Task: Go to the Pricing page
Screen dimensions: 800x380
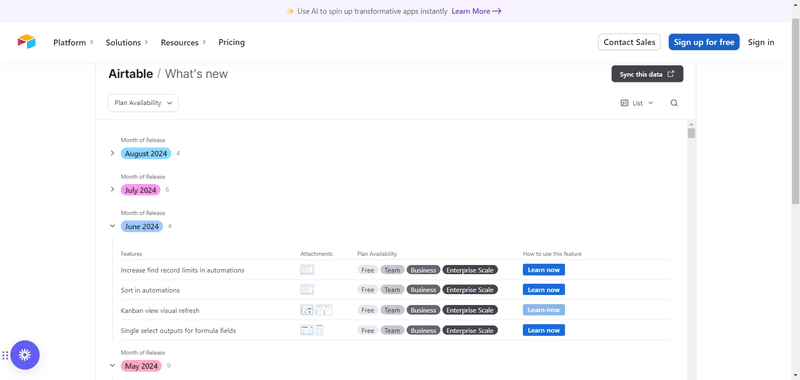Action: [232, 42]
